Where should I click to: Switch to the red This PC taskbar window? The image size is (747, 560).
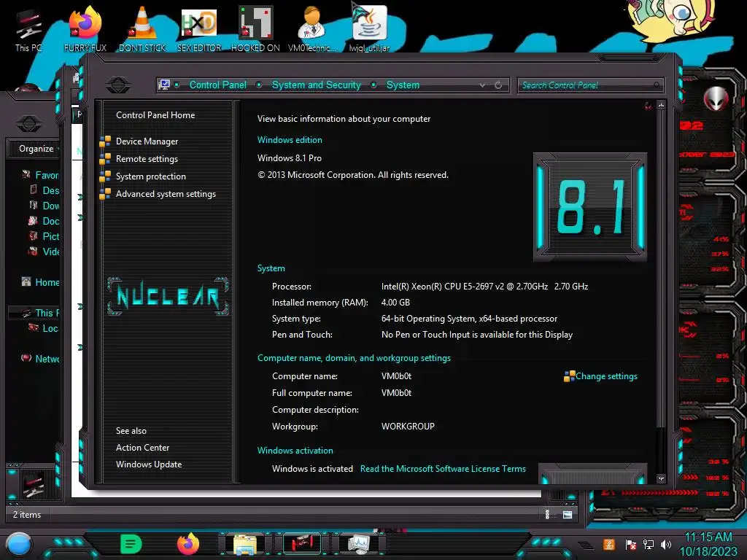[301, 544]
